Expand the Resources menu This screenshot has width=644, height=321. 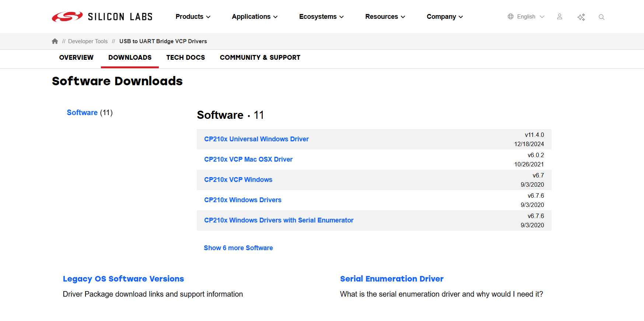385,17
